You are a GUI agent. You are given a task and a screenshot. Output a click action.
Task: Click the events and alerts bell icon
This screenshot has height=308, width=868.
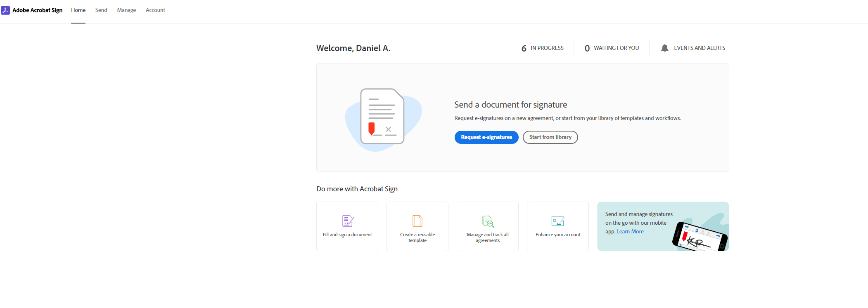pos(664,48)
